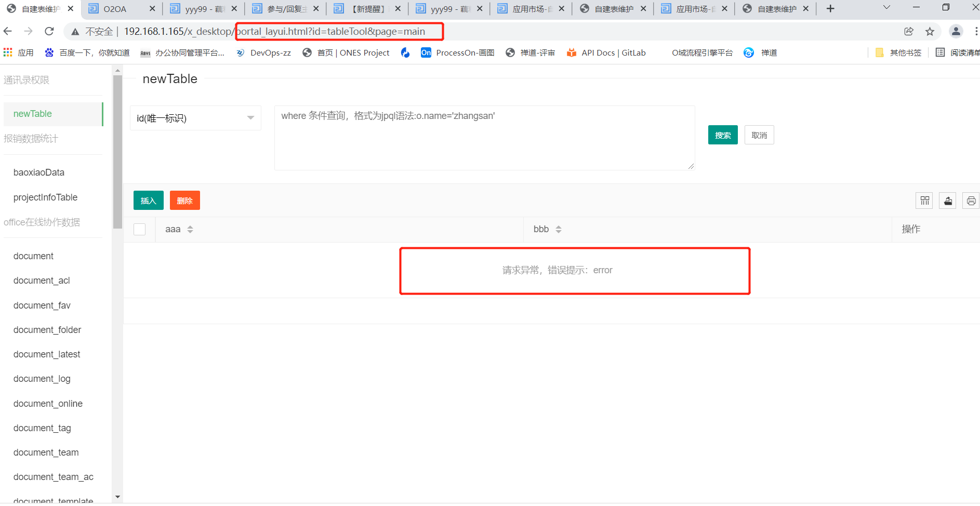Screen dimensions: 980x506
Task: Click the browser address bar URL
Action: [x=274, y=32]
